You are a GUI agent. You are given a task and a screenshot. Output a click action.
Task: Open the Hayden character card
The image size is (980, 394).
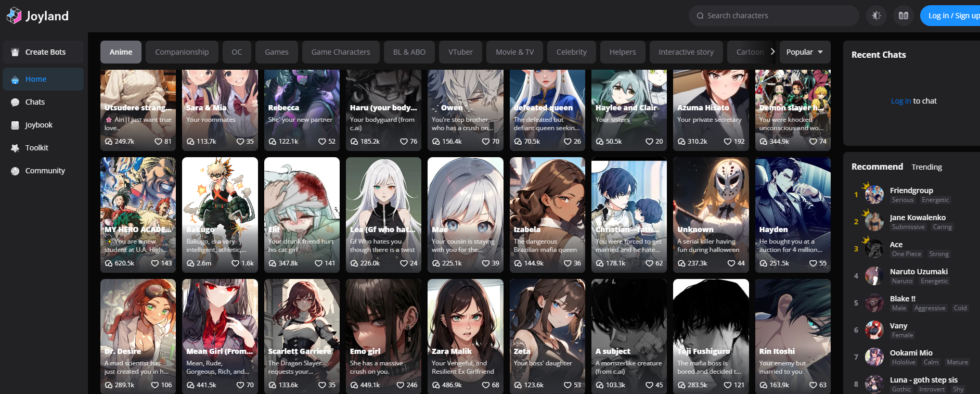tap(793, 214)
